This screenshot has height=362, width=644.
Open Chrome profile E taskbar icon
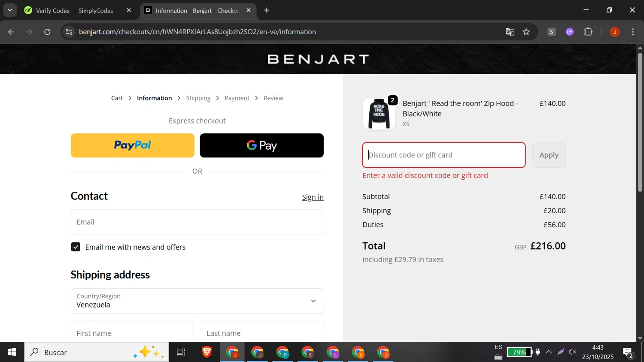click(308, 352)
